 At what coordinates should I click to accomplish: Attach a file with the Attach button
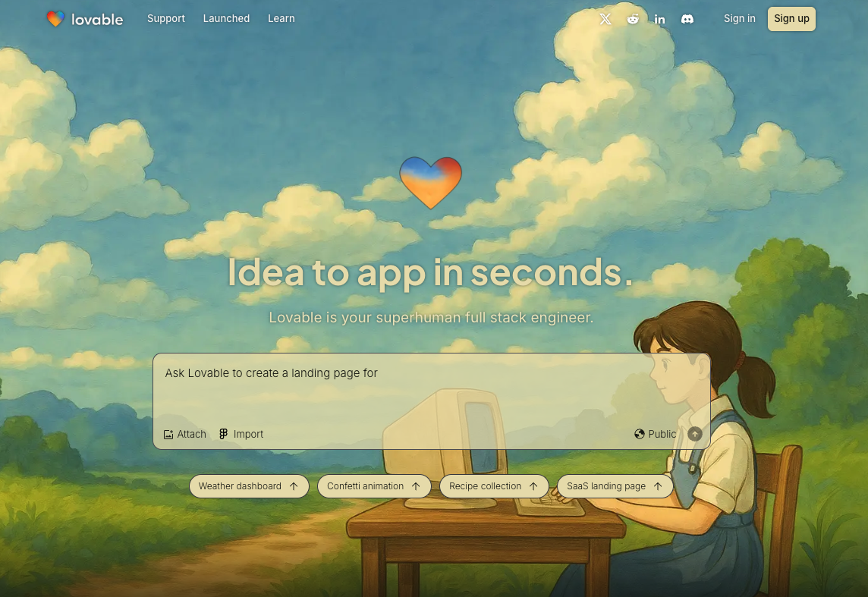tap(185, 435)
